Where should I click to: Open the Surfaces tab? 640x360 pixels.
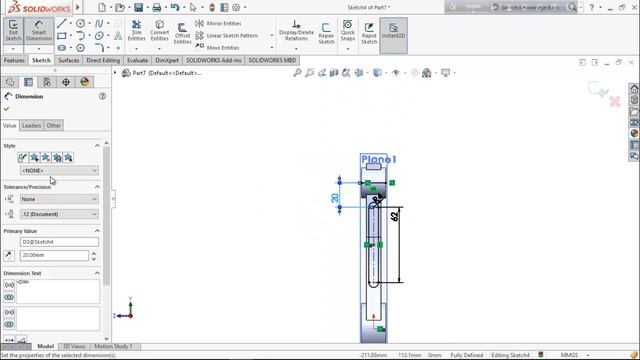point(69,60)
